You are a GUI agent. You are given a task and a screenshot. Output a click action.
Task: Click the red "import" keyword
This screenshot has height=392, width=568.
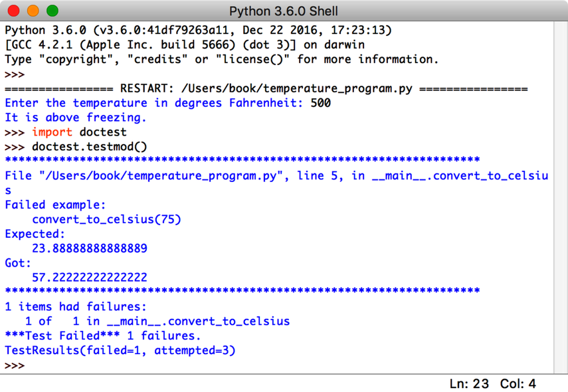pos(52,132)
